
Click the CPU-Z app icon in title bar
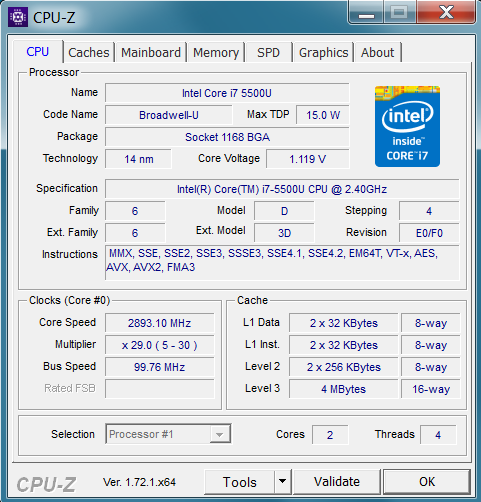tap(18, 17)
